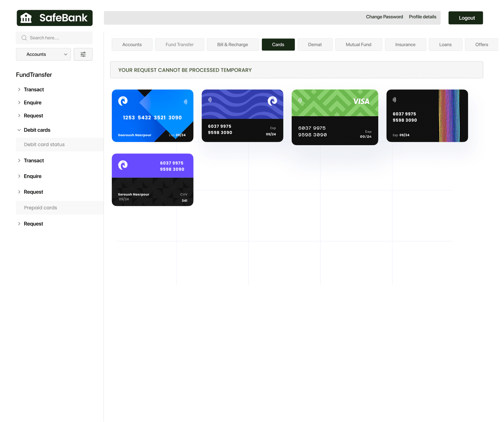Select the Debit card status item

[60, 144]
